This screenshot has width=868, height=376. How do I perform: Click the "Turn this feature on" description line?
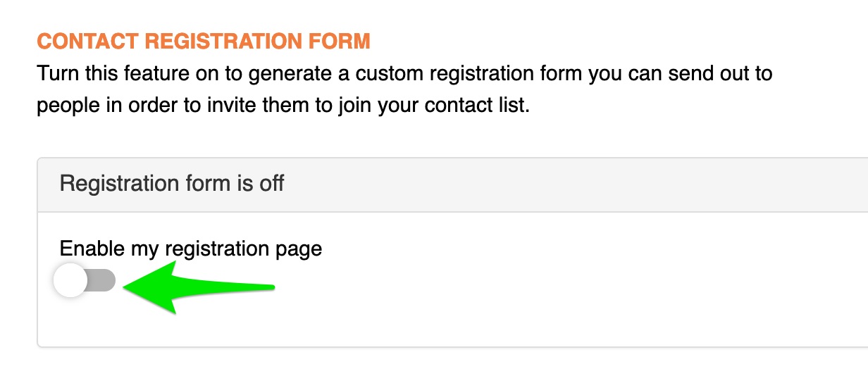404,74
